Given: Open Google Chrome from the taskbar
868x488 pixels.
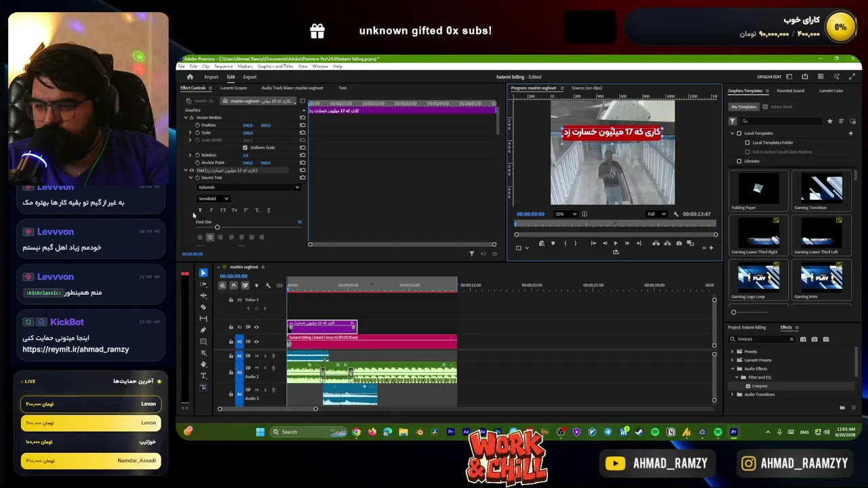Looking at the screenshot, I should pos(356,432).
